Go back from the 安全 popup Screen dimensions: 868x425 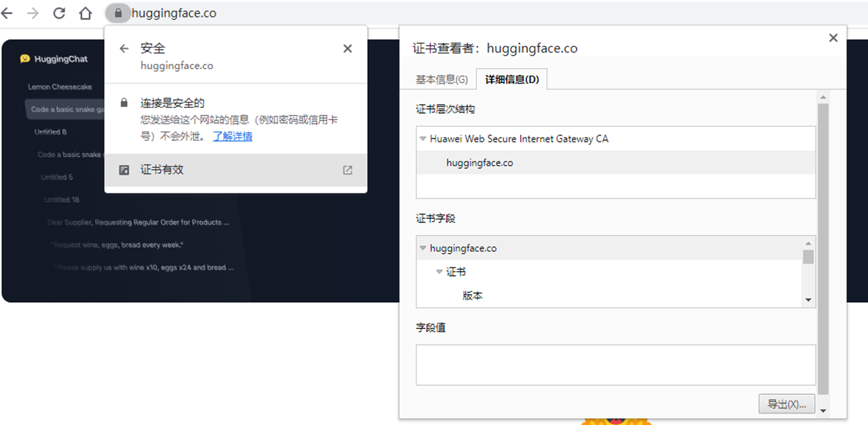[x=124, y=48]
